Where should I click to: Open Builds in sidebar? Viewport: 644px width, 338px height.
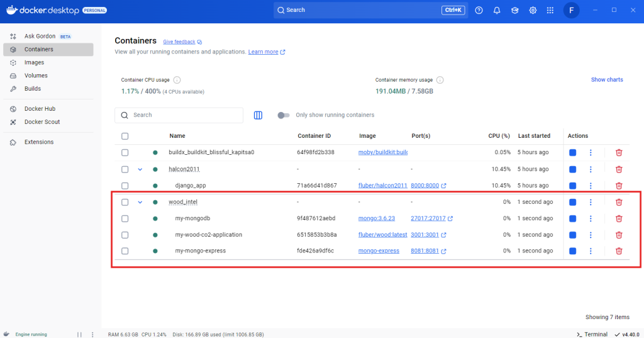pyautogui.click(x=48, y=89)
